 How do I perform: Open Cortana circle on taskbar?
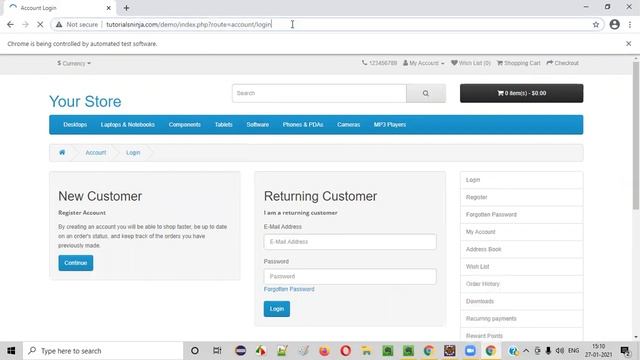[x=195, y=351]
